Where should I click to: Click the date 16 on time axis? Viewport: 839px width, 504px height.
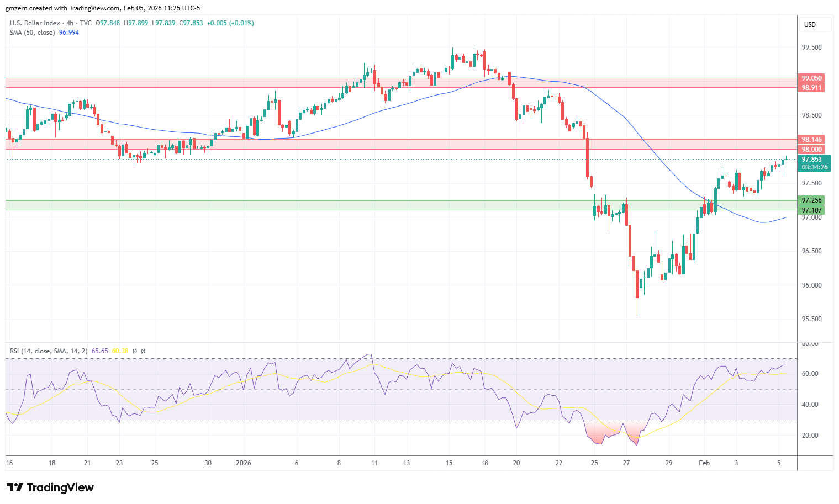click(x=9, y=463)
